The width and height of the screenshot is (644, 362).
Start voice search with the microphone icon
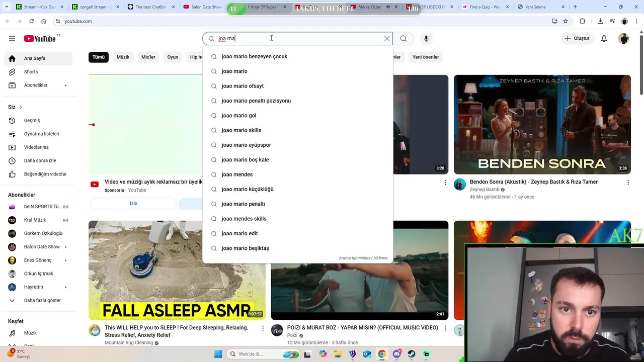[426, 39]
